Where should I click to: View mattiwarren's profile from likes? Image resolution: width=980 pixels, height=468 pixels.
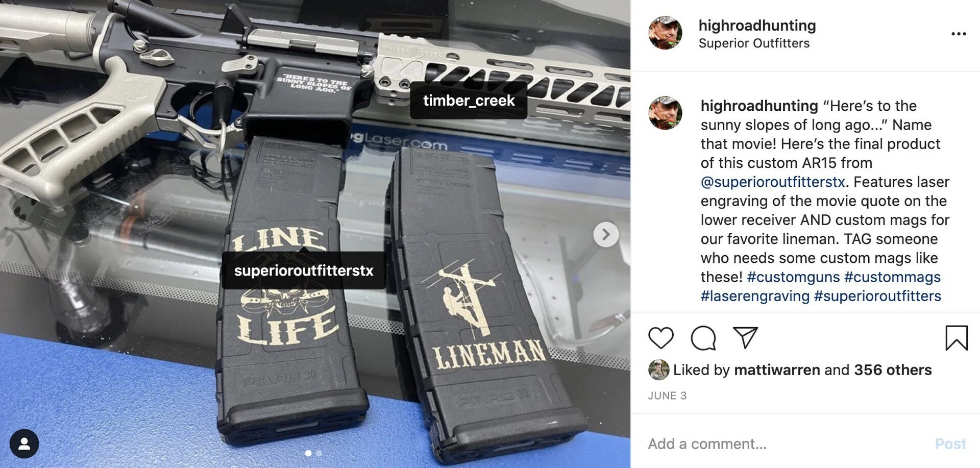coord(777,370)
